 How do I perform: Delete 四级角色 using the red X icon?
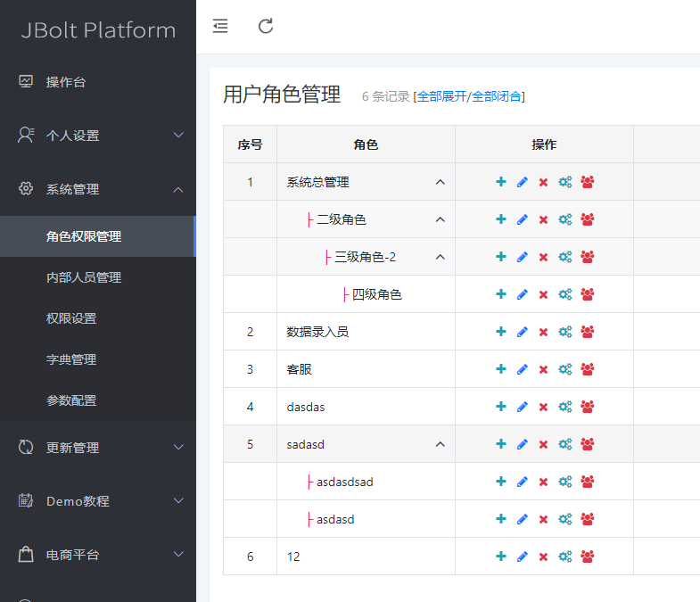[543, 294]
